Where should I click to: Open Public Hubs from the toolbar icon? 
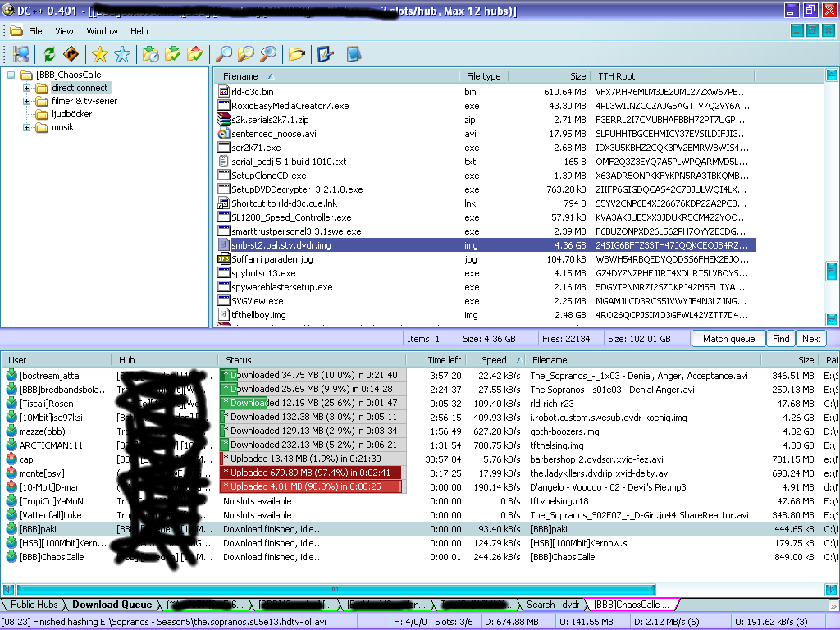21,54
